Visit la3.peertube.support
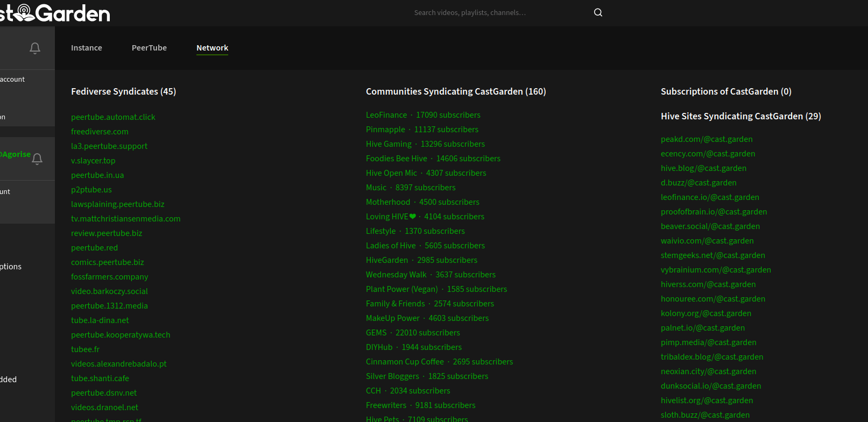The image size is (868, 422). pos(109,146)
